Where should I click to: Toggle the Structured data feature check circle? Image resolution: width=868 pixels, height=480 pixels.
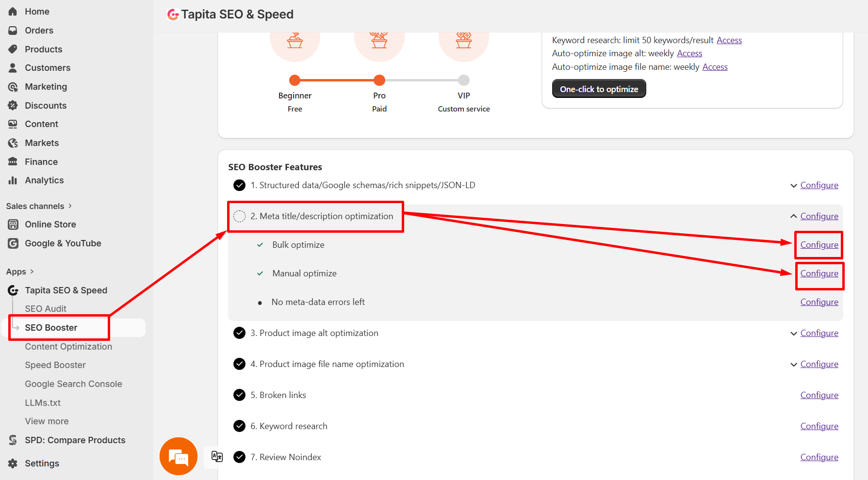coord(239,185)
